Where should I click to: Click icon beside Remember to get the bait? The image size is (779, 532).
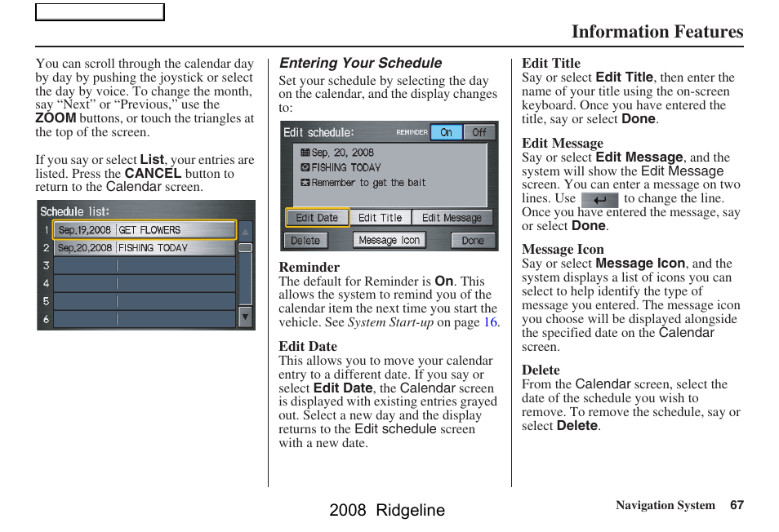[305, 183]
